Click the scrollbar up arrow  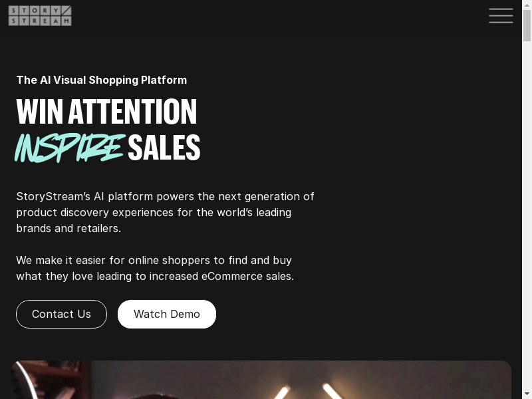pos(527,5)
